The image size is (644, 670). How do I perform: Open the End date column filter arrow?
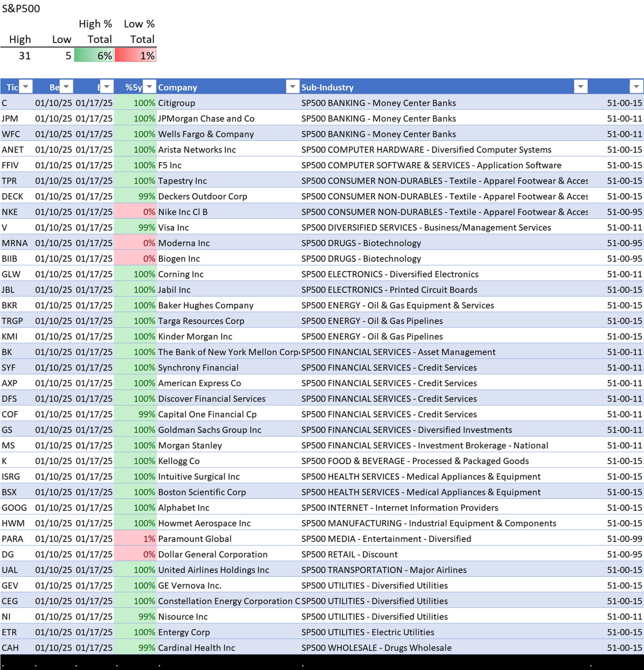(107, 87)
